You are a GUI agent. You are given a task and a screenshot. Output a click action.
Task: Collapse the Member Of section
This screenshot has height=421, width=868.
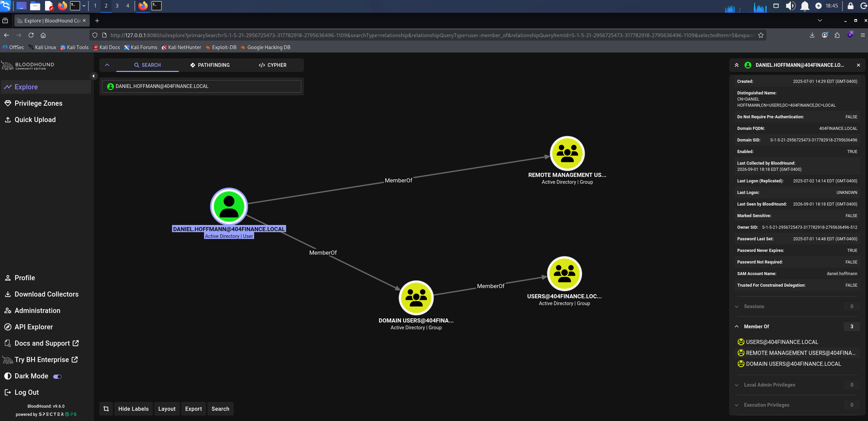point(797,327)
